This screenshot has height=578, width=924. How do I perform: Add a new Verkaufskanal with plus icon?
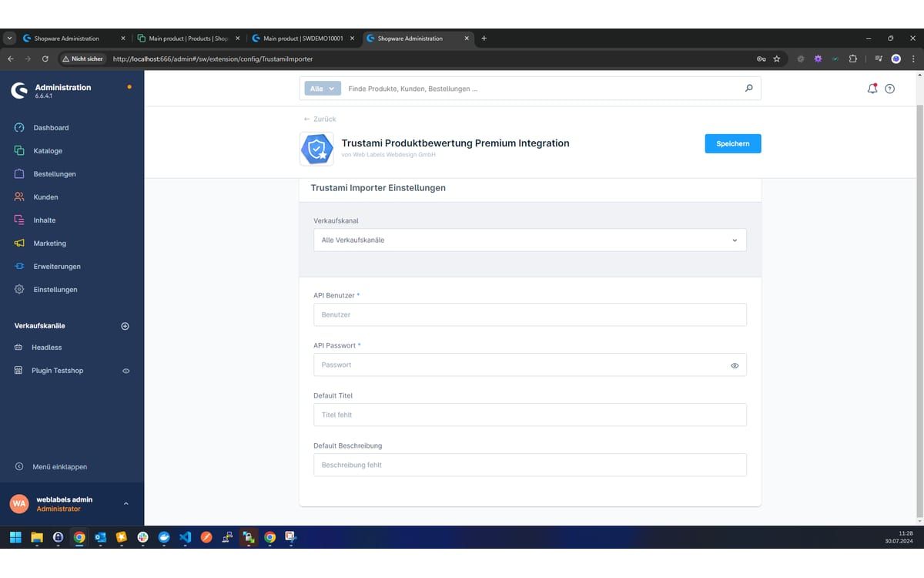126,326
